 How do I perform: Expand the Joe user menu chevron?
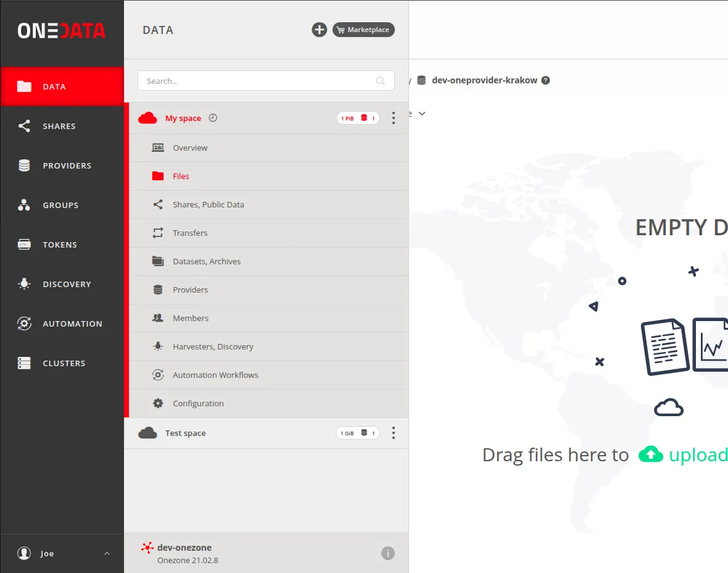tap(107, 553)
